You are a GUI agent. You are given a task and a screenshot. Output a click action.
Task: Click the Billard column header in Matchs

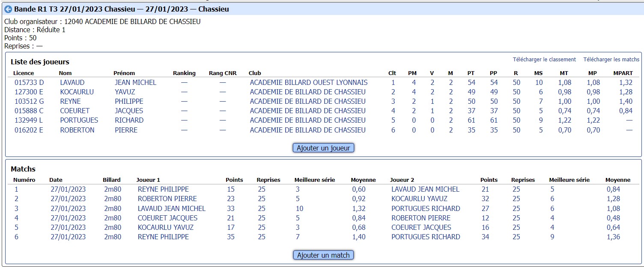(x=112, y=180)
